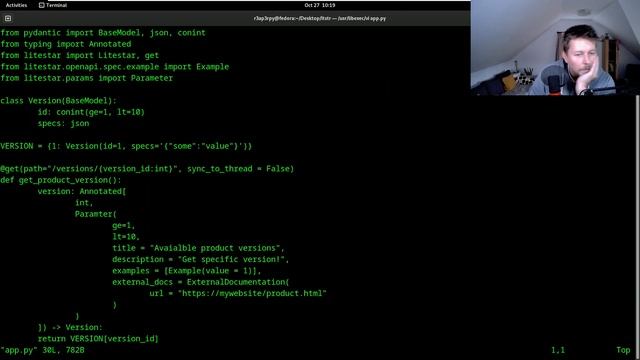Click the line 'id: conint(ge=1, lt=10)'
640x360 pixels.
[x=91, y=112]
